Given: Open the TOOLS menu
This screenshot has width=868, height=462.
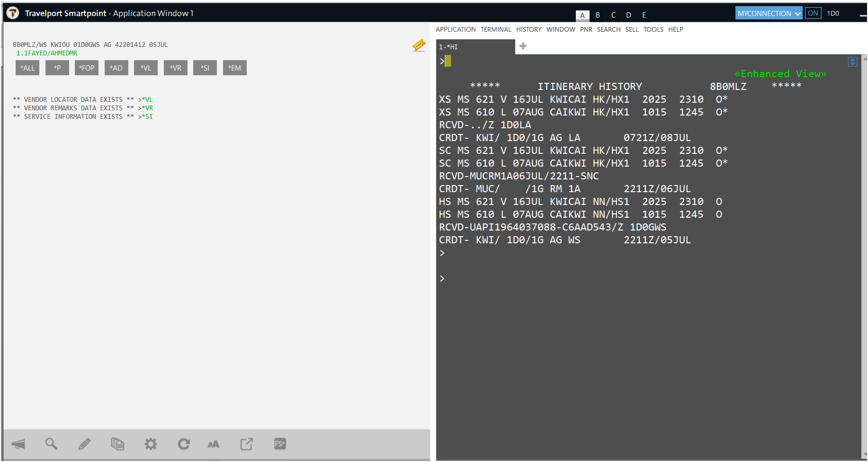Looking at the screenshot, I should (653, 29).
